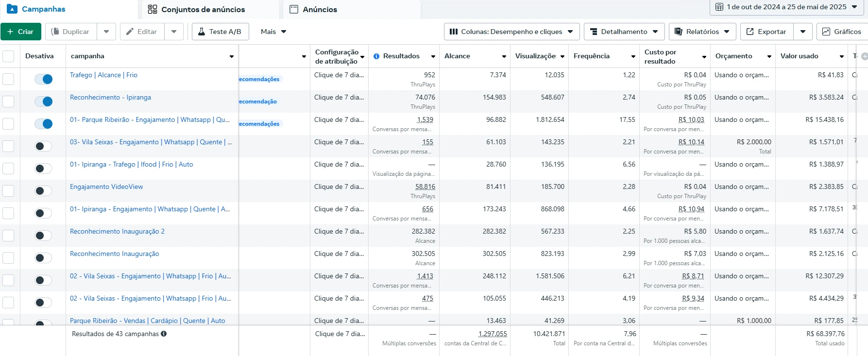Click the 58.816 ThruPlays result value
The height and width of the screenshot is (356, 868).
click(425, 186)
